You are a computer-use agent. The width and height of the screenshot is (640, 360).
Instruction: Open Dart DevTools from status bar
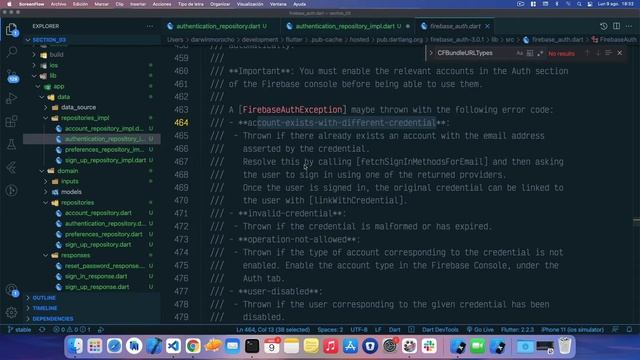440,330
